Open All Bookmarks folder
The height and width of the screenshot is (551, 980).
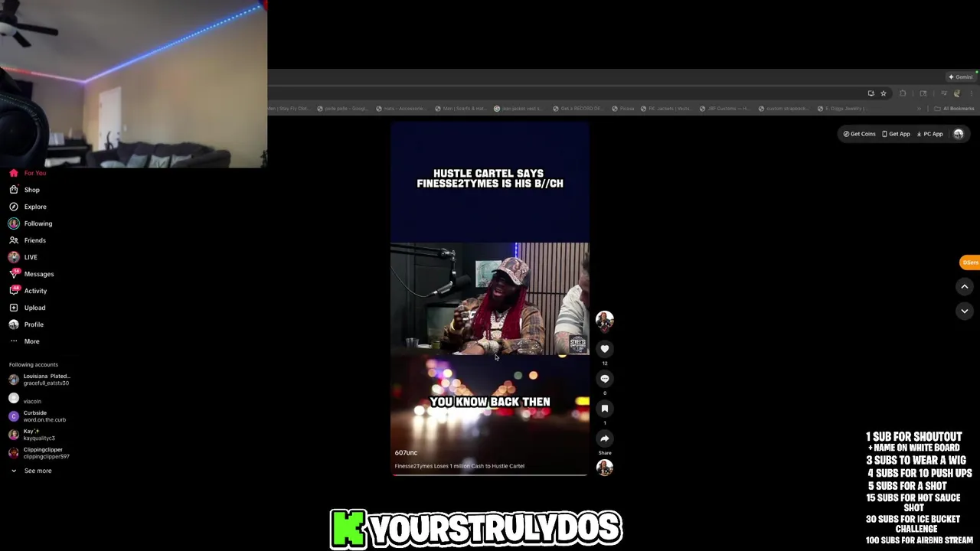954,109
